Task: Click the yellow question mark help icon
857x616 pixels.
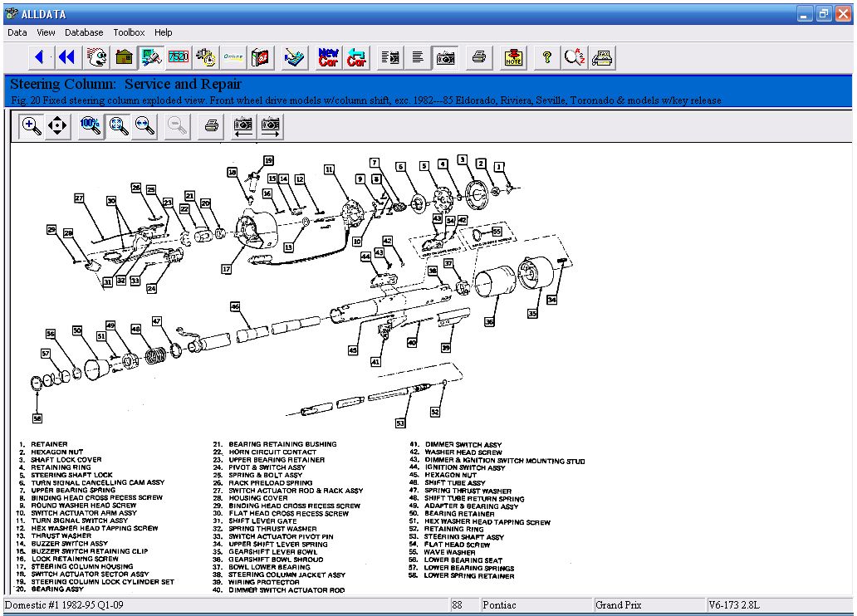Action: click(x=546, y=57)
